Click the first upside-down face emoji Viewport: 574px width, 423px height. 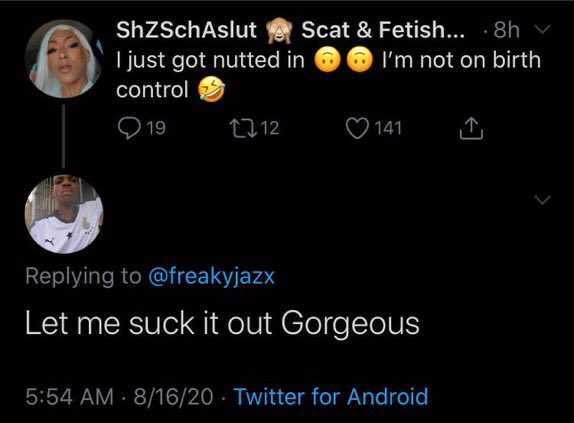click(328, 60)
